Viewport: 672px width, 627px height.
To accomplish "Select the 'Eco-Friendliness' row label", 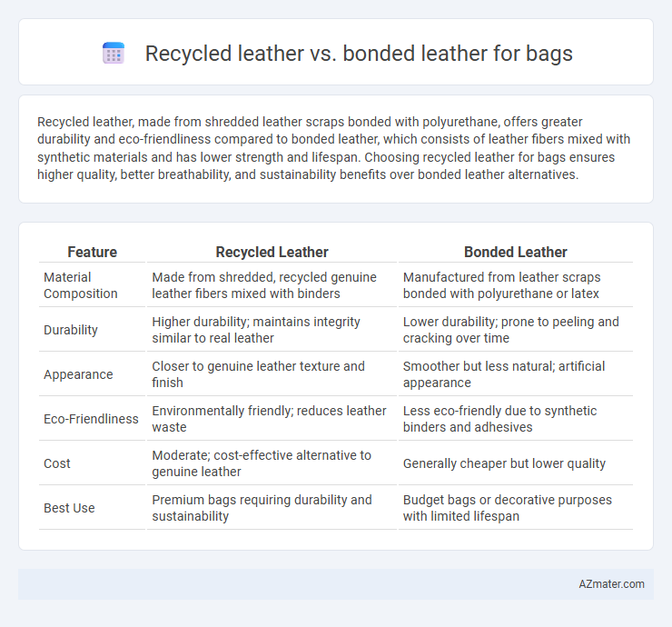I will 92,419.
